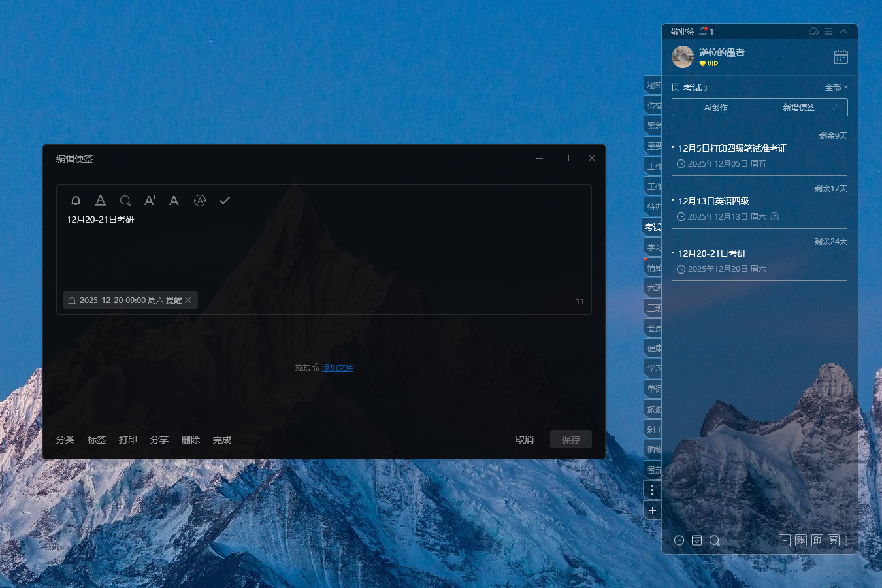This screenshot has width=882, height=588.
Task: Click the cloud sync icon in title bar
Action: click(813, 31)
